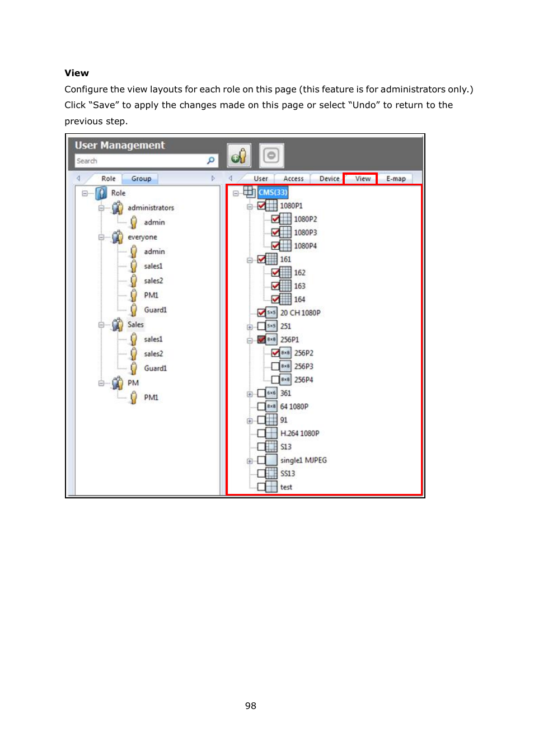This screenshot has height=756, width=534.
Task: Click the Sales group icon
Action: 118,325
